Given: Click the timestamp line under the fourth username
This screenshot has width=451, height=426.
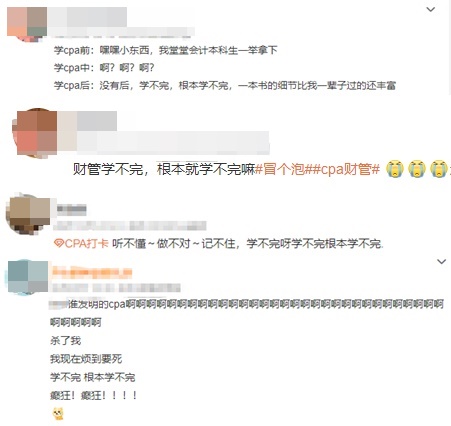Looking at the screenshot, I should coord(116,288).
